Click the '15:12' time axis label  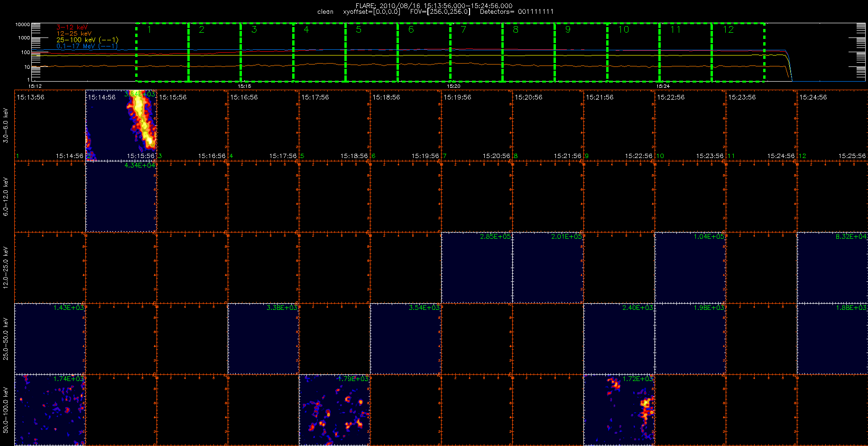pyautogui.click(x=35, y=86)
